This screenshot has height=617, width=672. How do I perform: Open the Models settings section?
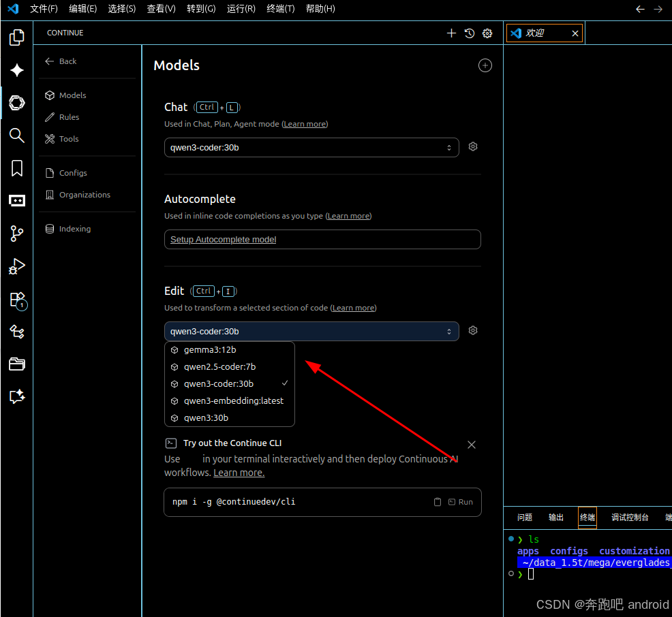[65, 95]
